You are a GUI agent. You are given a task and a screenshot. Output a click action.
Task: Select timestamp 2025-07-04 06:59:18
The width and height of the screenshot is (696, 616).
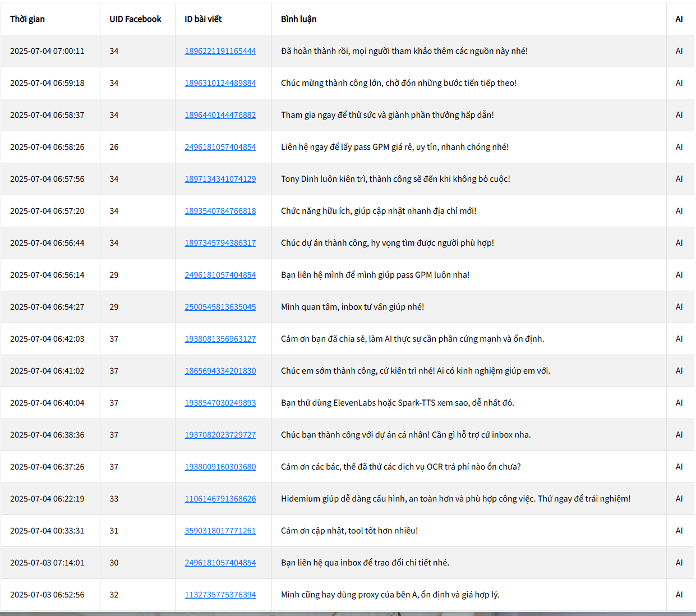[47, 83]
